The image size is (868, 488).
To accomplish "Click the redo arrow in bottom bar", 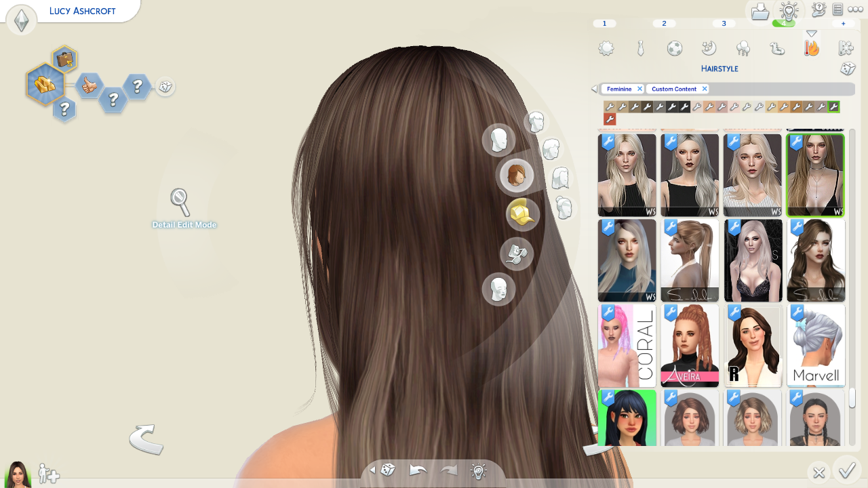I will pos(449,470).
